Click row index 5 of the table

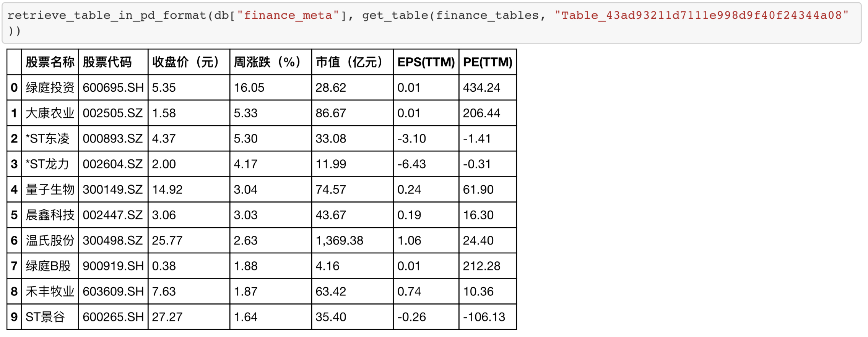14,215
